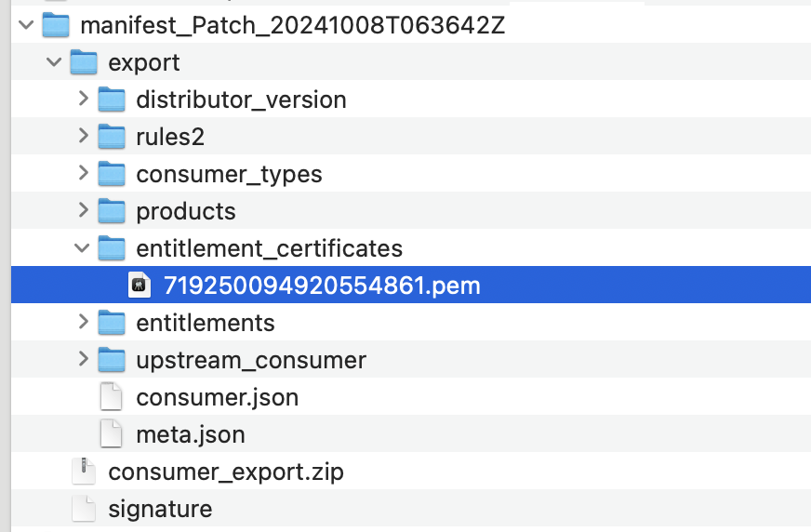This screenshot has width=811, height=532.
Task: Expand the upstream_consumer folder
Action: [x=83, y=360]
